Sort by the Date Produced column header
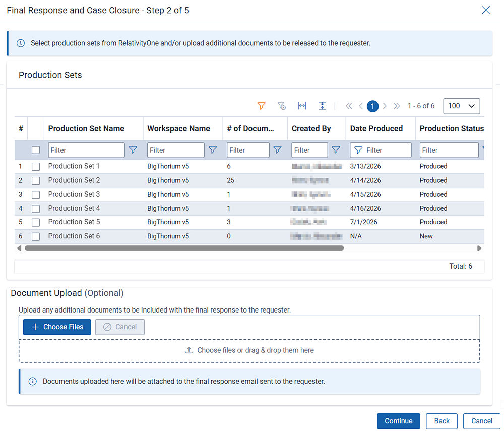This screenshot has width=504, height=435. click(x=376, y=128)
